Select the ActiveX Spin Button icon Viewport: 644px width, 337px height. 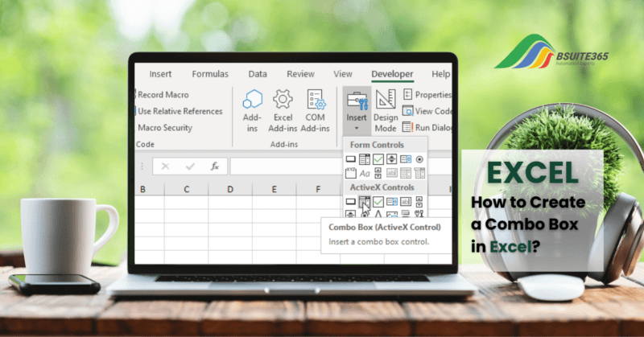click(x=351, y=214)
